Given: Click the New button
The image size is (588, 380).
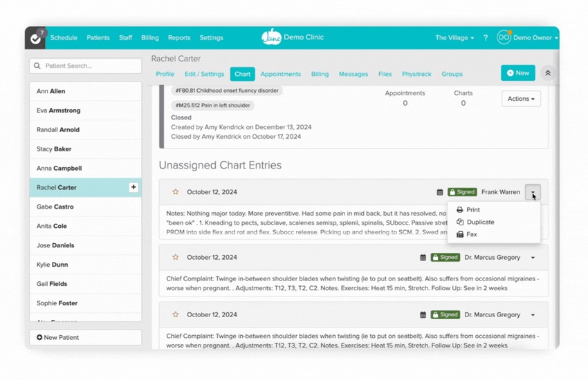Looking at the screenshot, I should pyautogui.click(x=517, y=73).
